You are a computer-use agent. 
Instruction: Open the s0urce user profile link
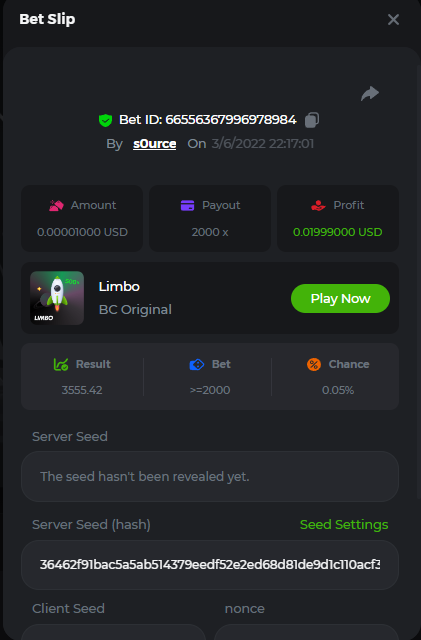pos(155,144)
